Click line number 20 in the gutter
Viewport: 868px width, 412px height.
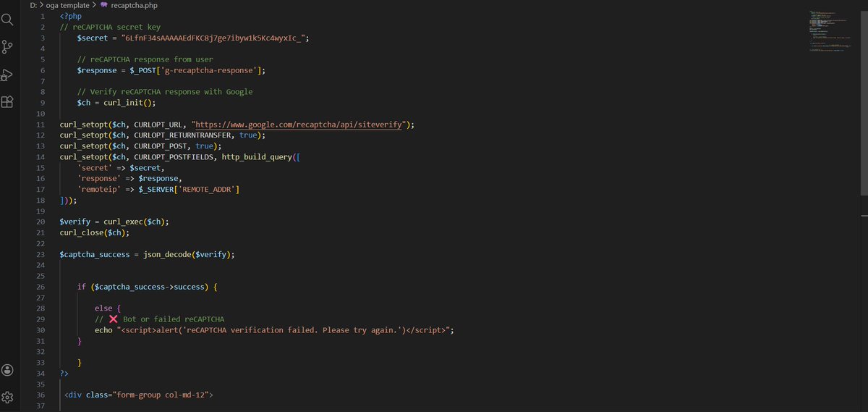click(x=41, y=222)
